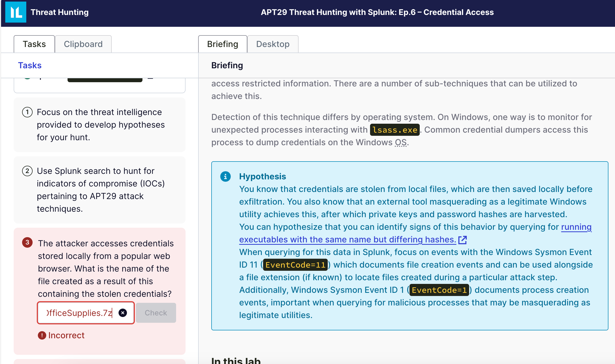Screen dimensions: 615x364
Task: Click the EventCode=1 code tag
Action: (x=439, y=290)
